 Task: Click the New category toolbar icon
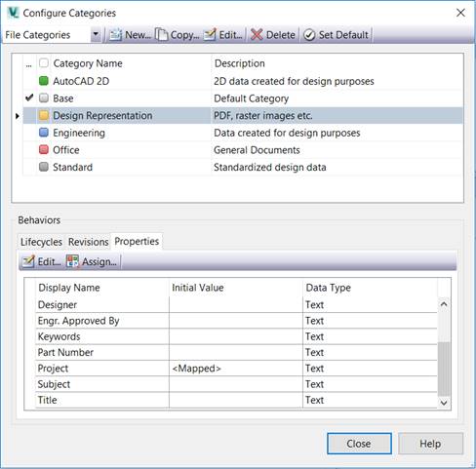tap(115, 35)
